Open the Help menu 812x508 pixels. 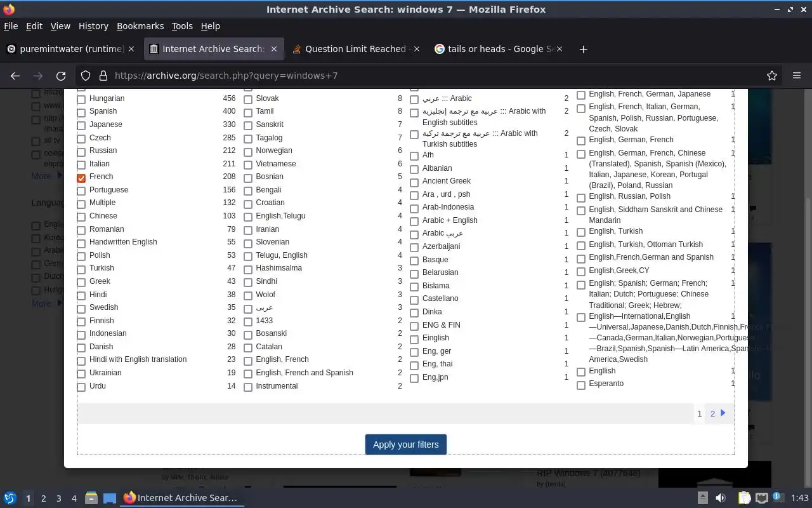211,26
